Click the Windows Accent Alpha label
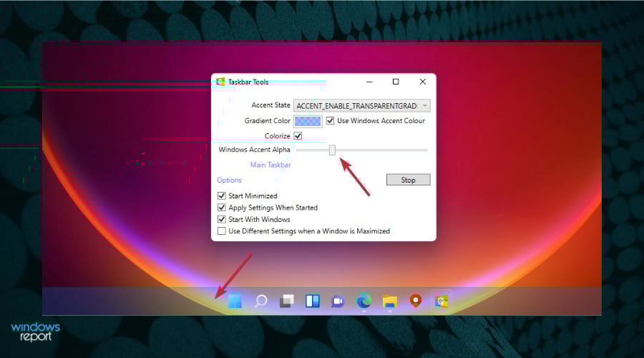 coord(254,150)
